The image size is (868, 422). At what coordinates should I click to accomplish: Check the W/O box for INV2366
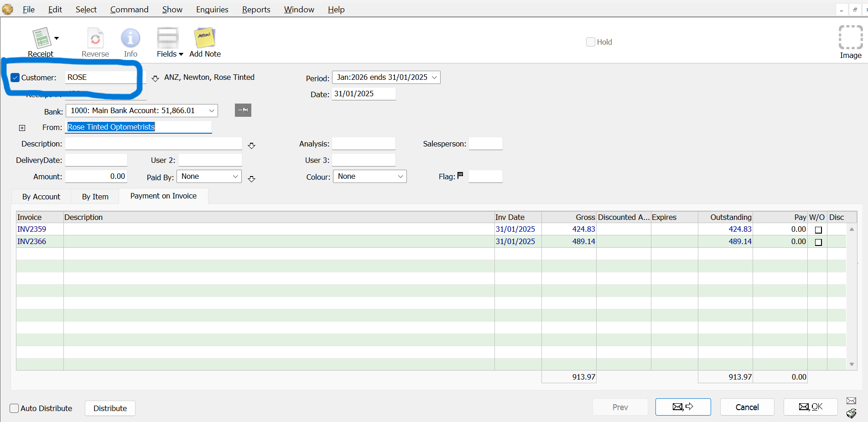pos(818,242)
